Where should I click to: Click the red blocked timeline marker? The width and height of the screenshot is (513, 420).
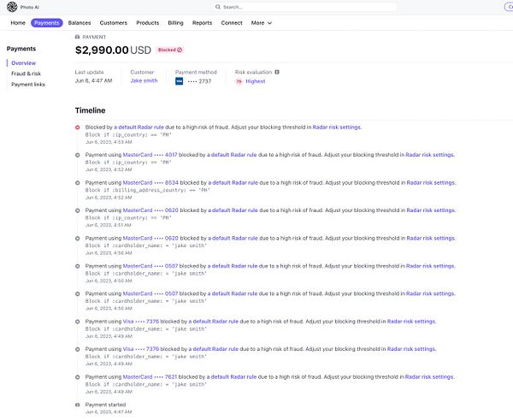78,127
